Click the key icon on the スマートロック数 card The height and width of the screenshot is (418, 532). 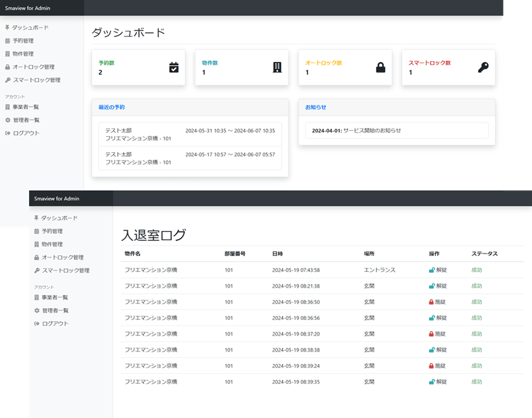(483, 68)
